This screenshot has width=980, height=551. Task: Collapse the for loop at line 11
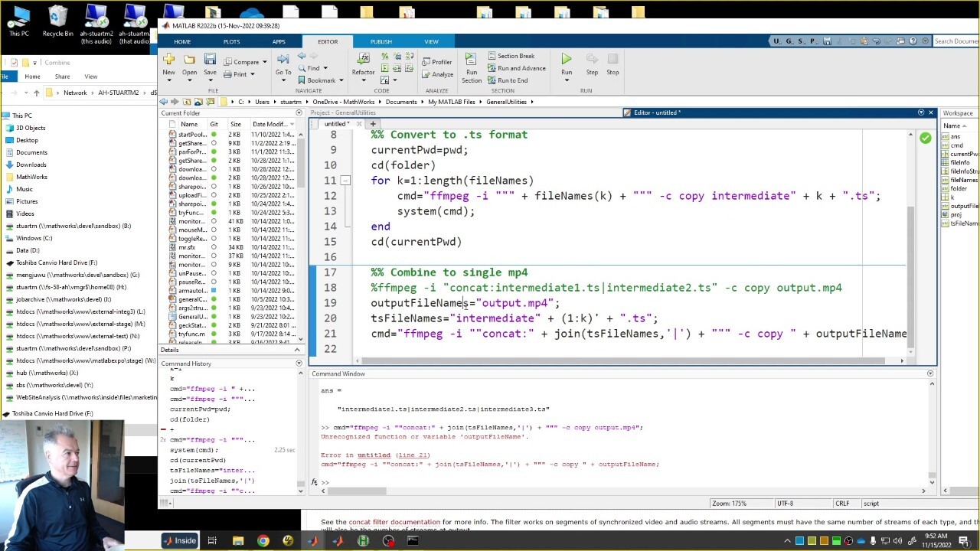click(x=345, y=181)
